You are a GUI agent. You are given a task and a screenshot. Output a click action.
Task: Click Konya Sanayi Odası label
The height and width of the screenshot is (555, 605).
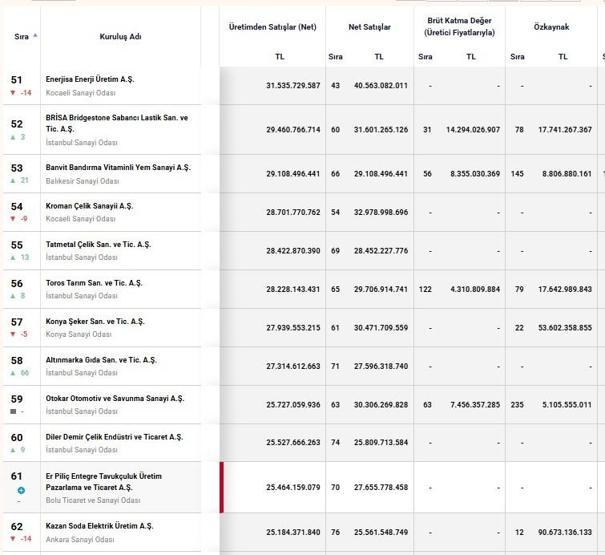[x=79, y=334]
